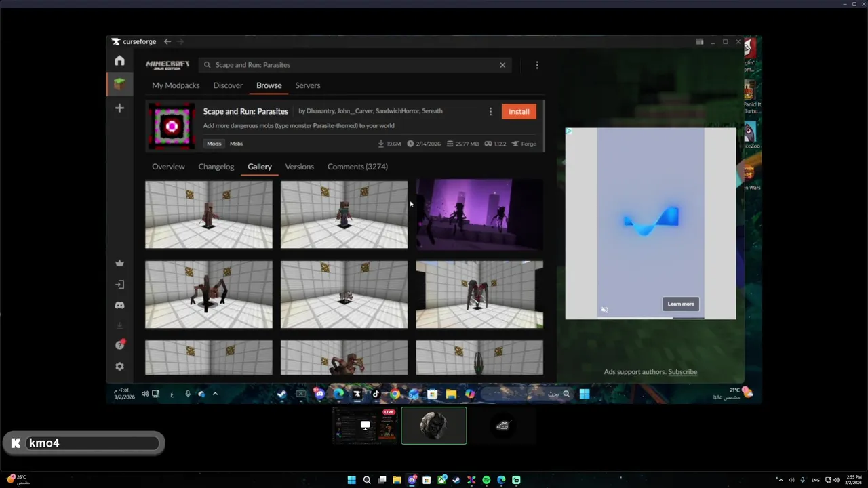Click the Mods category tag
868x488 pixels.
coord(214,144)
